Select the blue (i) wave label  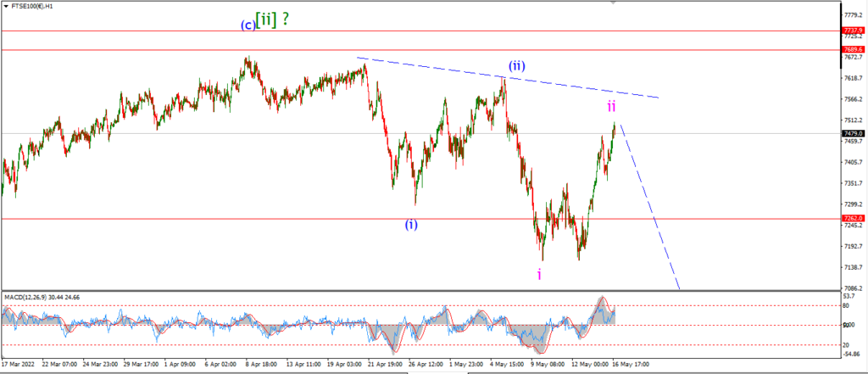[411, 224]
